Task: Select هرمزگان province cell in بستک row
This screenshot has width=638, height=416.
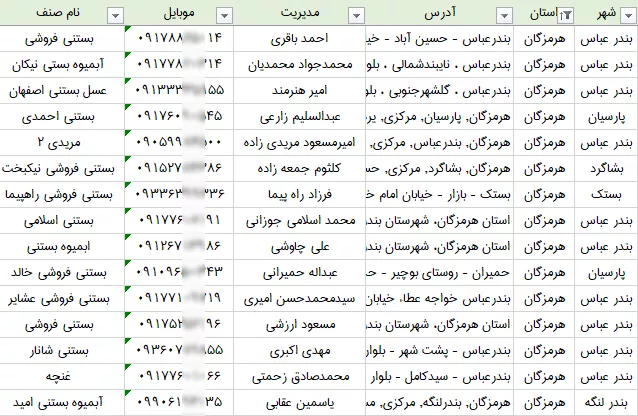Action: [x=544, y=195]
